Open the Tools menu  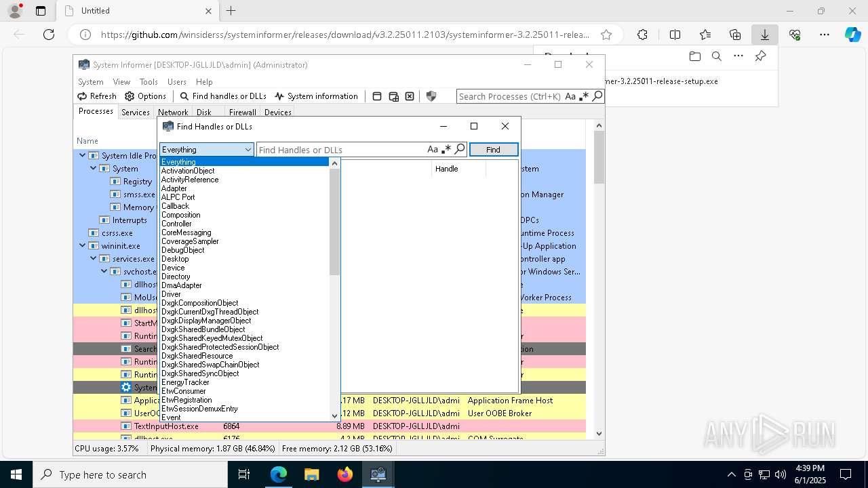coord(149,81)
